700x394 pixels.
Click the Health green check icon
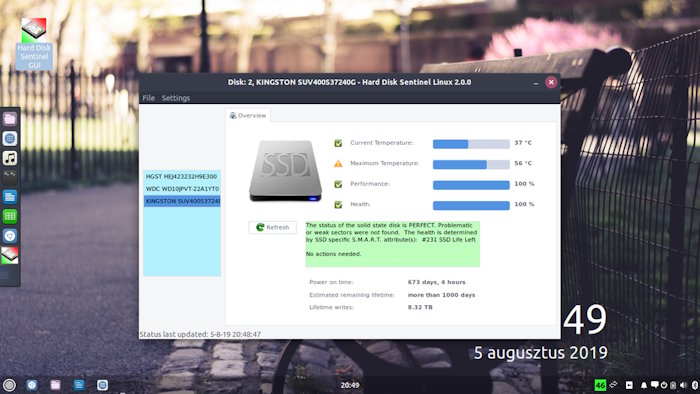point(338,205)
